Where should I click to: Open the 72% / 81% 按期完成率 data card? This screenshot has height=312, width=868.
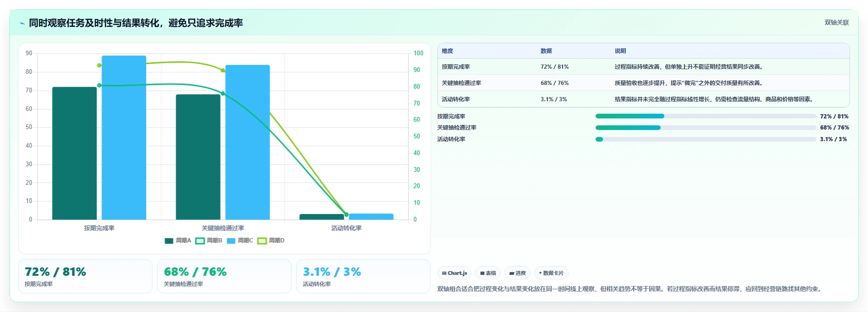tap(85, 276)
